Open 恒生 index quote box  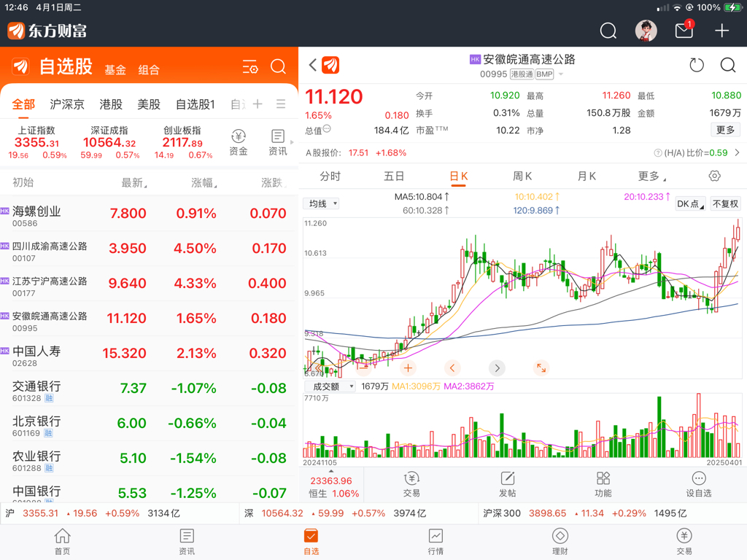click(x=332, y=486)
